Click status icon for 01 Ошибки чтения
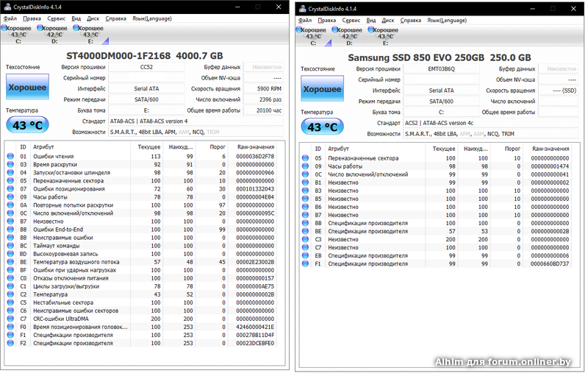 pos(10,156)
